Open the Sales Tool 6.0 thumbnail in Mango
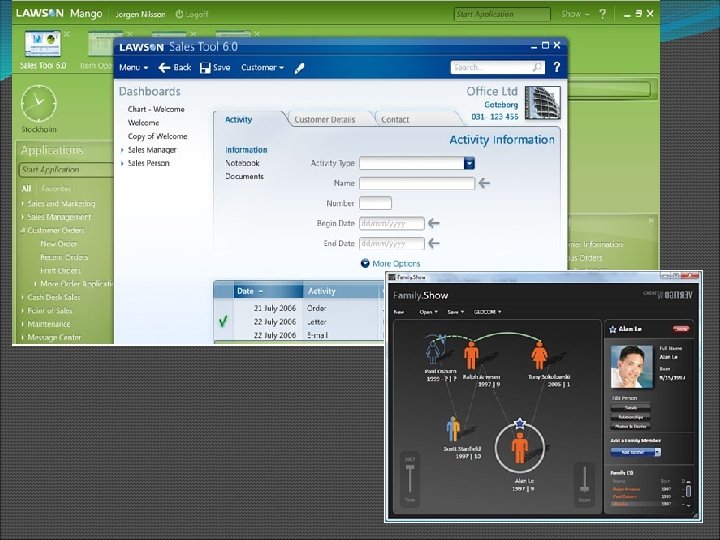This screenshot has height=540, width=720. coord(43,44)
